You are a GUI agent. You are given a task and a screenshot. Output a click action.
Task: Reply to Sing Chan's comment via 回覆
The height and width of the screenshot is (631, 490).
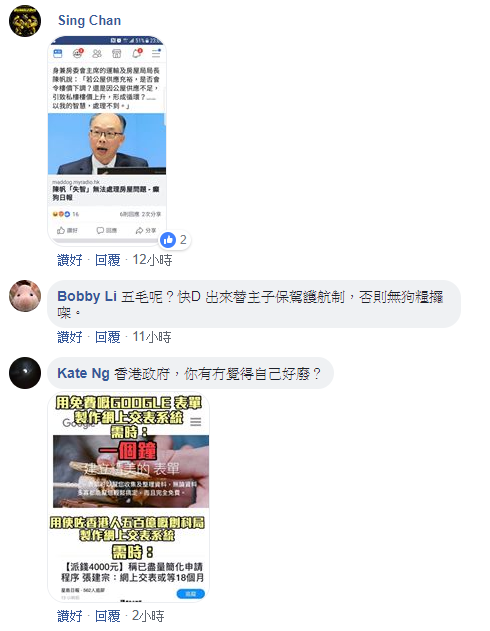(107, 260)
